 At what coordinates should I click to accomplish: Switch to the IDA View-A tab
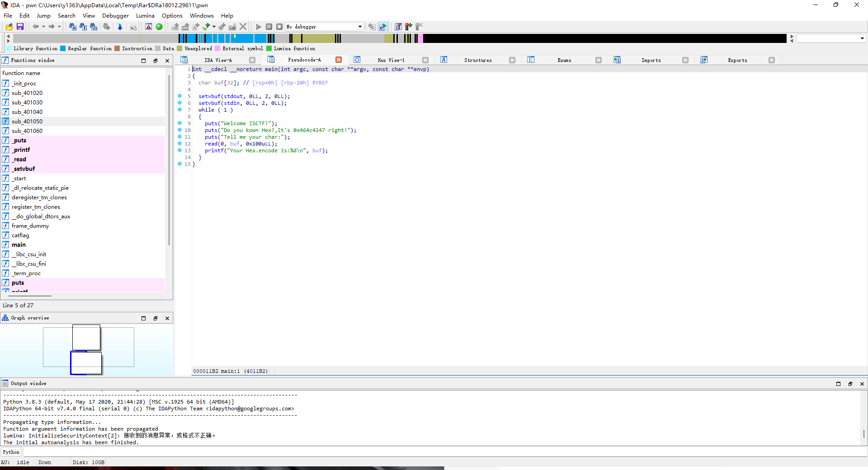click(218, 60)
